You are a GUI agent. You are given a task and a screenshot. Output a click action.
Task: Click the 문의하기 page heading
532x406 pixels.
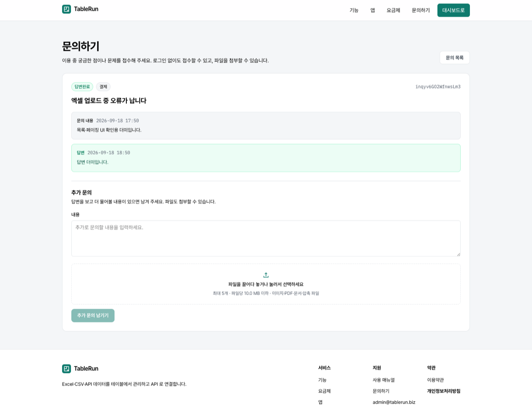pyautogui.click(x=81, y=46)
